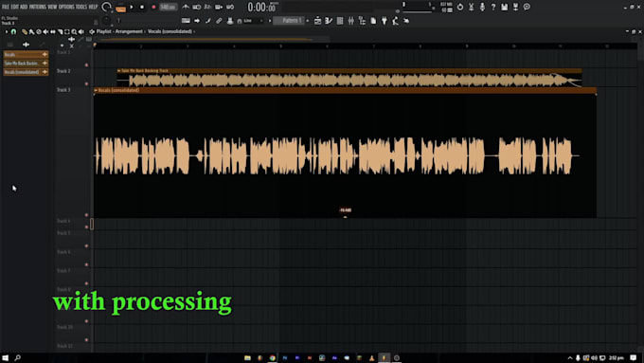Select the playlist Playback speaker tool
Viewport: 644px width, 363px height.
click(81, 31)
